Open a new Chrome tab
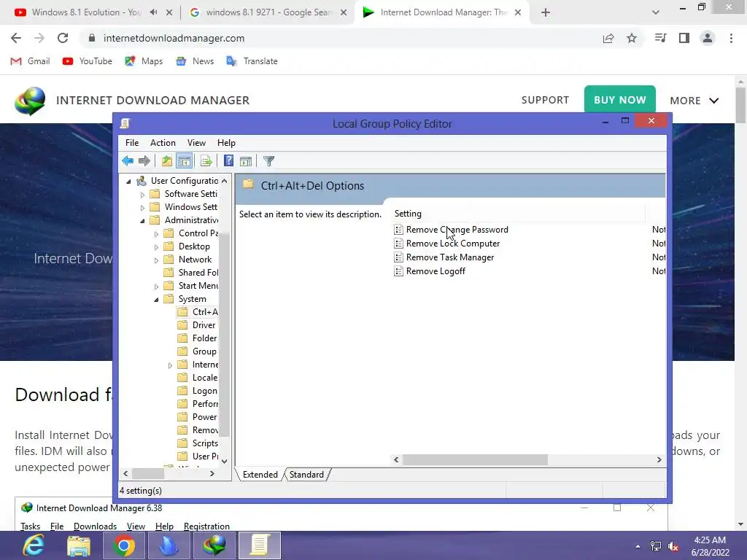 click(546, 12)
